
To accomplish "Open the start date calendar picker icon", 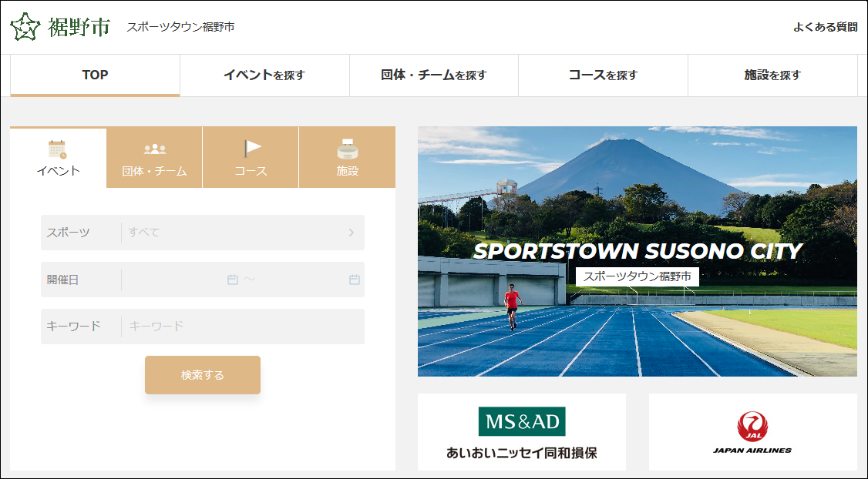I will [x=232, y=280].
